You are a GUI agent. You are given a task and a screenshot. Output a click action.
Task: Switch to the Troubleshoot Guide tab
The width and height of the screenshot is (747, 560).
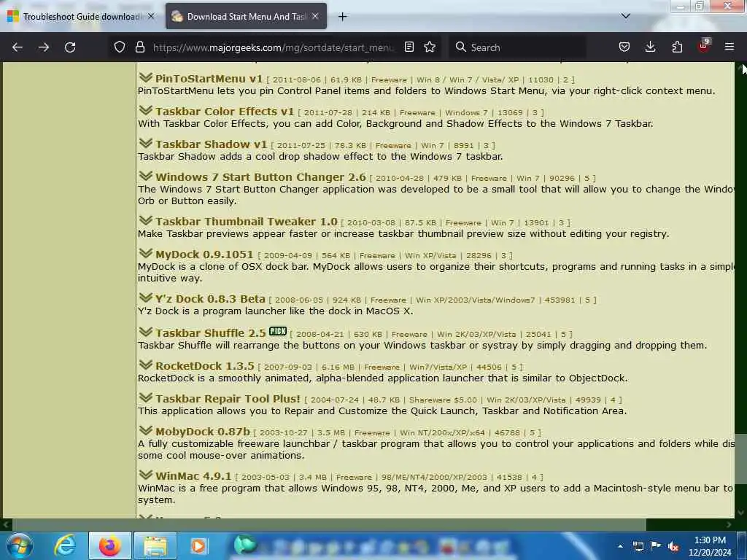pos(81,16)
